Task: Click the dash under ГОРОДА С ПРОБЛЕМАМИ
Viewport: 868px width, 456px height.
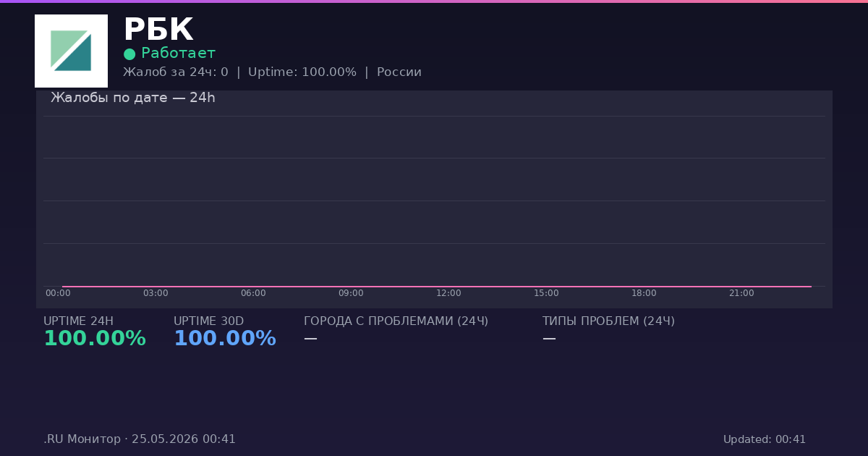Action: point(310,339)
